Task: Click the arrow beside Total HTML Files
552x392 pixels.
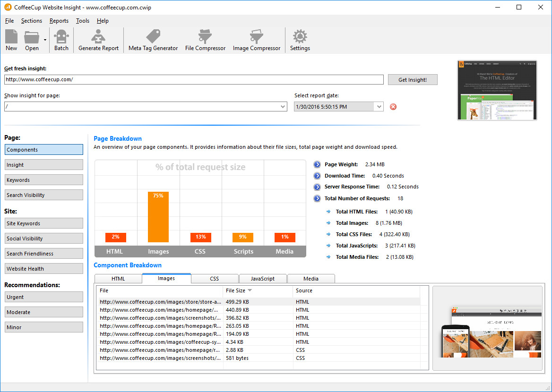Action: (x=328, y=212)
